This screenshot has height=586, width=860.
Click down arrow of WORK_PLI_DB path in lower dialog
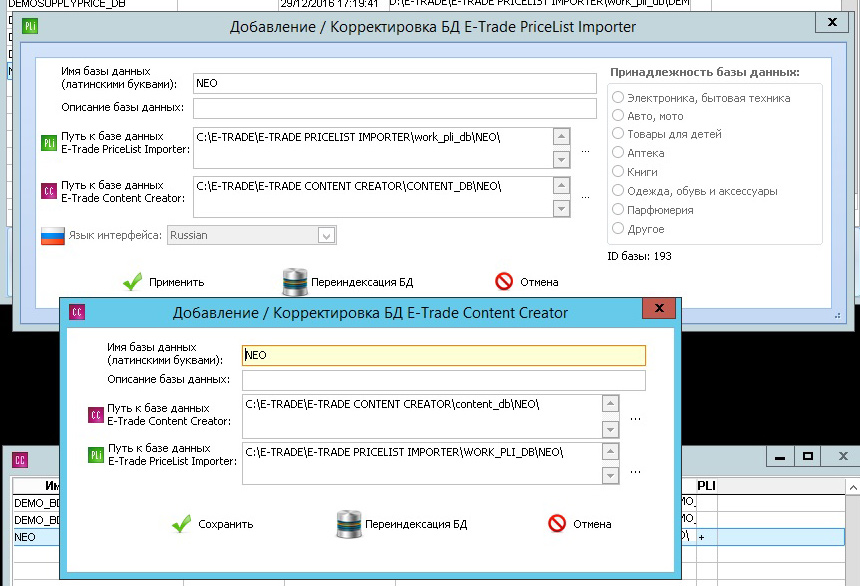tap(610, 476)
